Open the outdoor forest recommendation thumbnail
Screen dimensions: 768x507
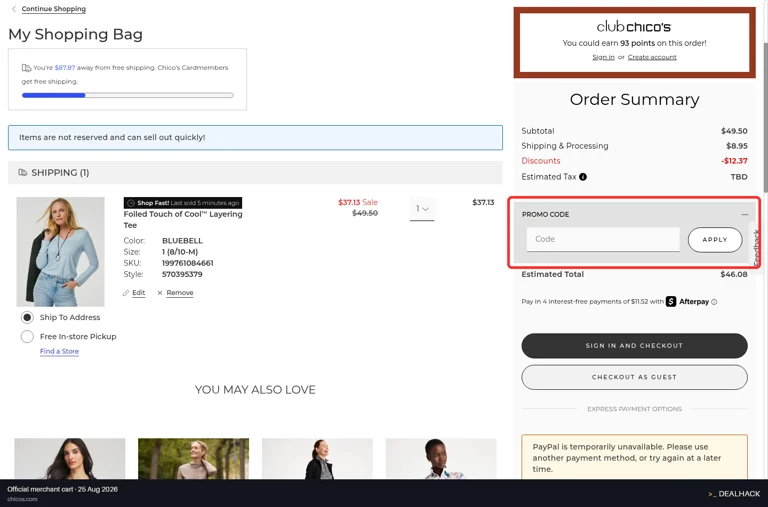click(x=193, y=459)
